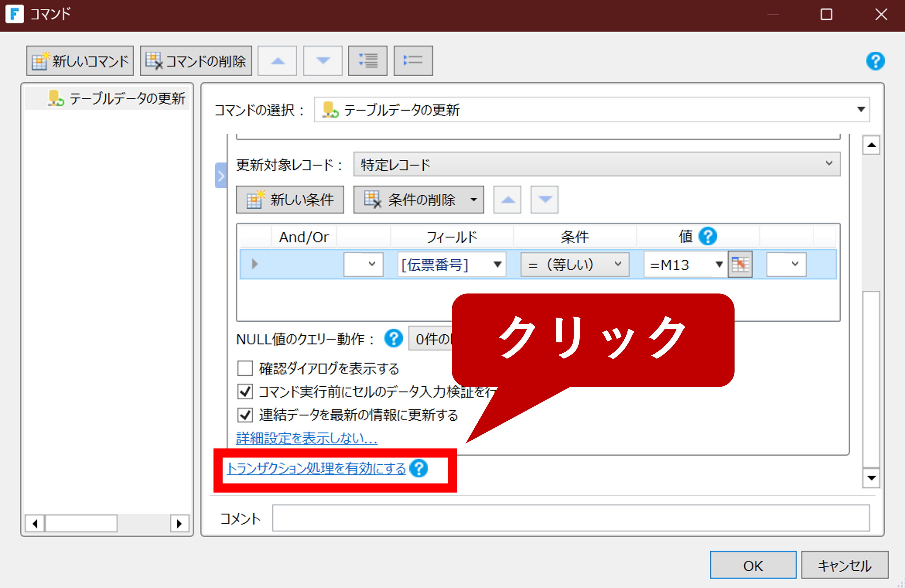This screenshot has width=905, height=588.
Task: Click help icon beside トランザクション処理 link
Action: [419, 468]
